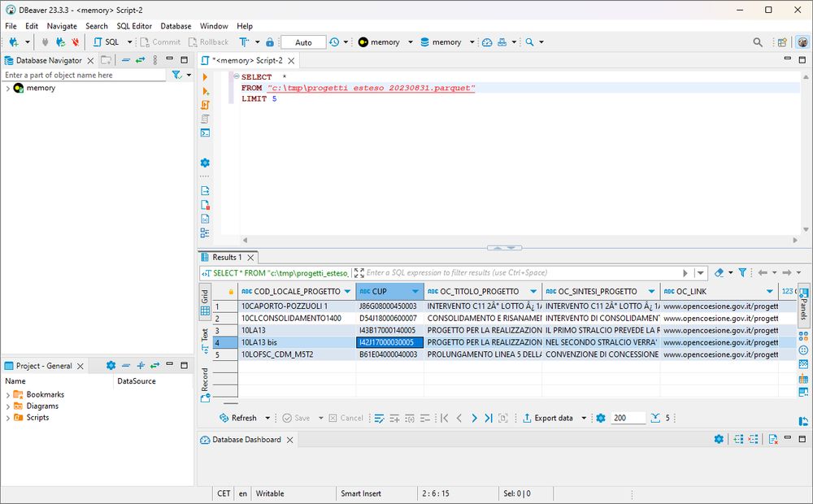Select active connection memory selector
The image size is (813, 504).
tap(385, 42)
